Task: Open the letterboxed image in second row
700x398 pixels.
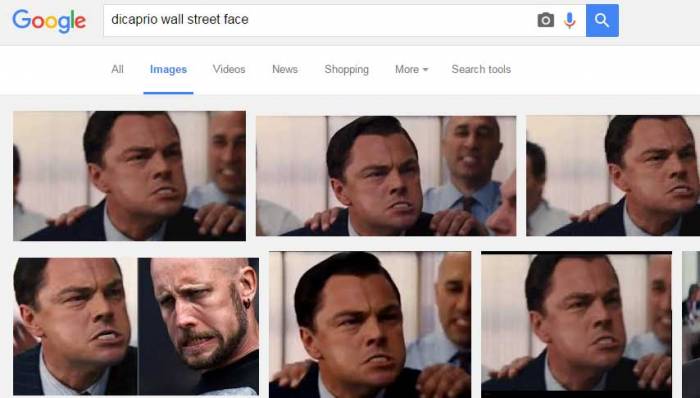Action: 576,324
